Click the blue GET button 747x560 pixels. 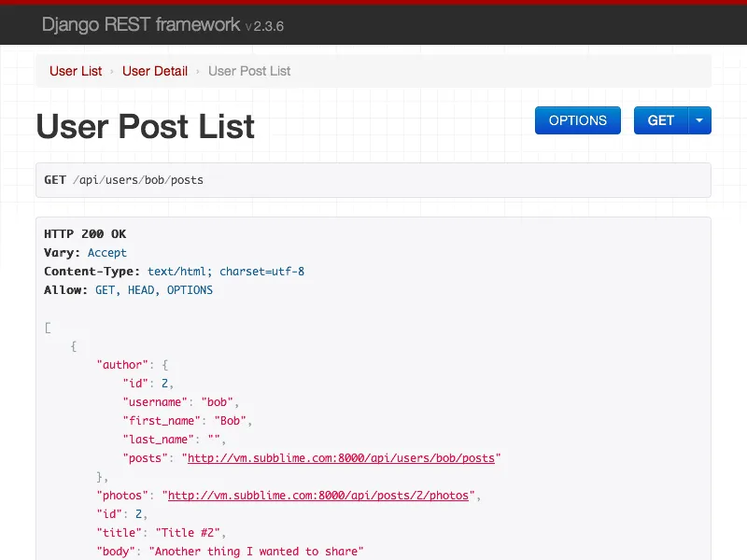coord(660,120)
